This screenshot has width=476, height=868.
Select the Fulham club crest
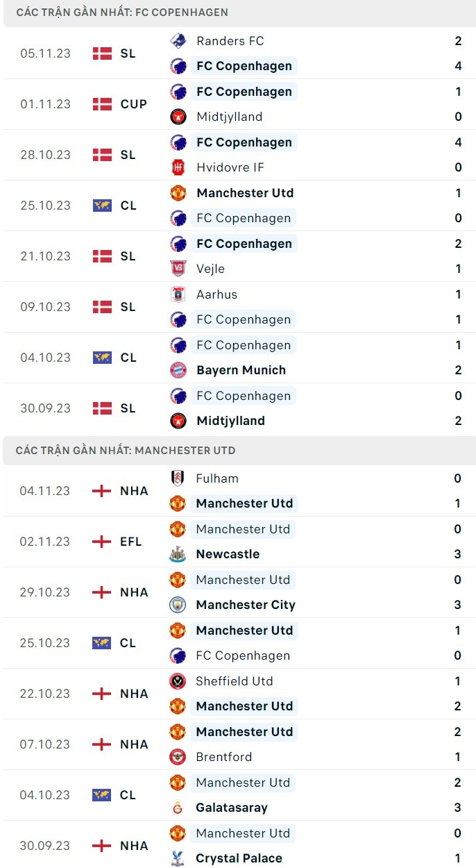coord(178,478)
